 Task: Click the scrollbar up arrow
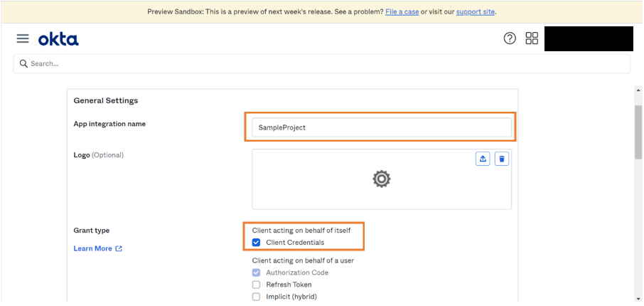point(638,91)
